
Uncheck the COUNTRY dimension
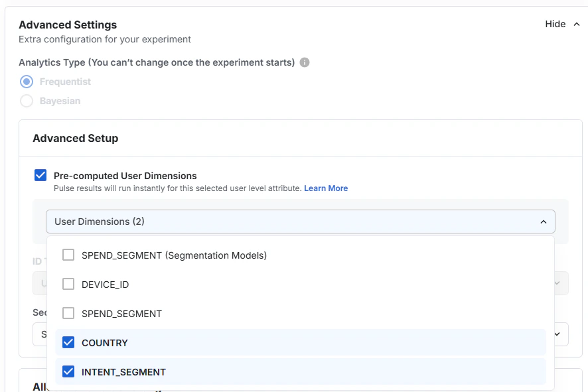point(68,343)
